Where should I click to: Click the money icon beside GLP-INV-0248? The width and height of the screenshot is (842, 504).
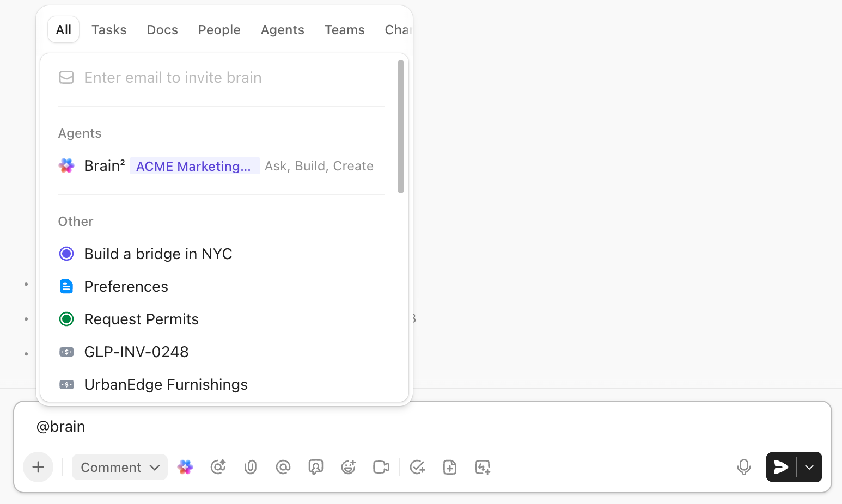point(66,352)
